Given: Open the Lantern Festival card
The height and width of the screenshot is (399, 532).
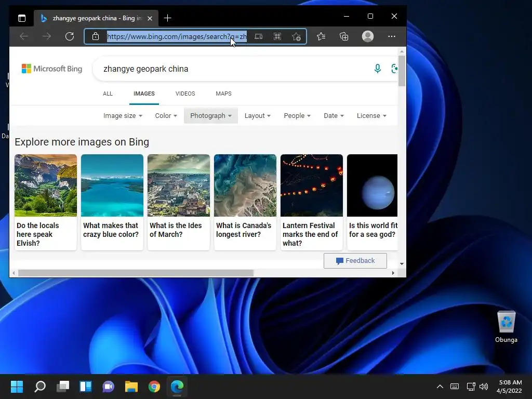Looking at the screenshot, I should click(x=312, y=202).
